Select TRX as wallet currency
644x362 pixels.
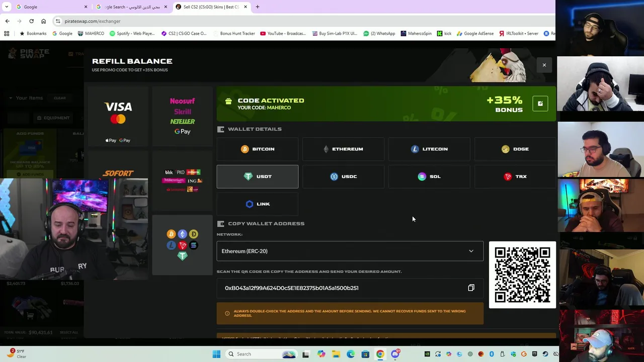[515, 176]
